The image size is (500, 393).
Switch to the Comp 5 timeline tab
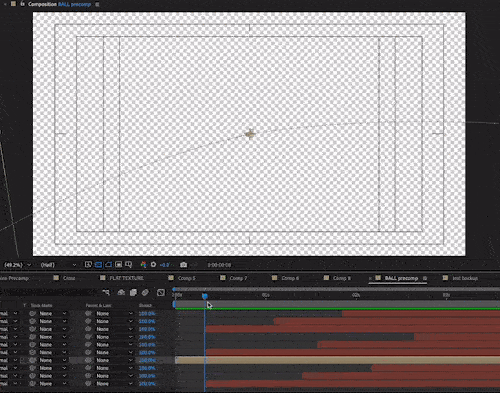(187, 278)
